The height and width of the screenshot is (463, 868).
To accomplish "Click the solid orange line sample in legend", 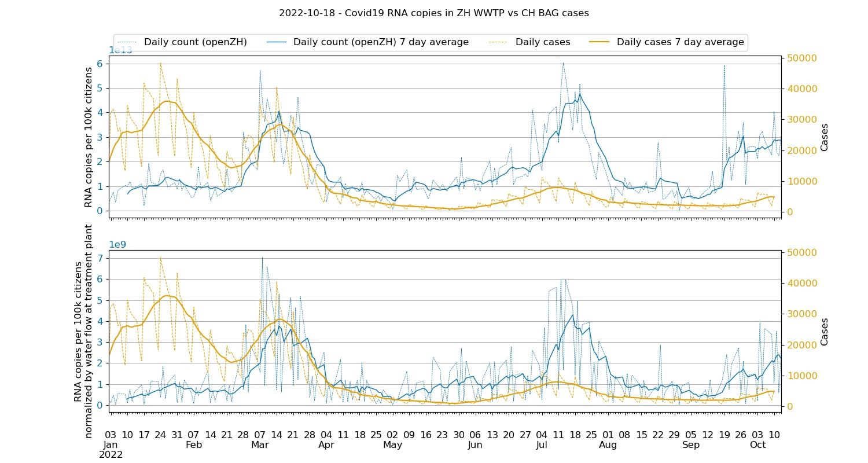I will tap(600, 42).
